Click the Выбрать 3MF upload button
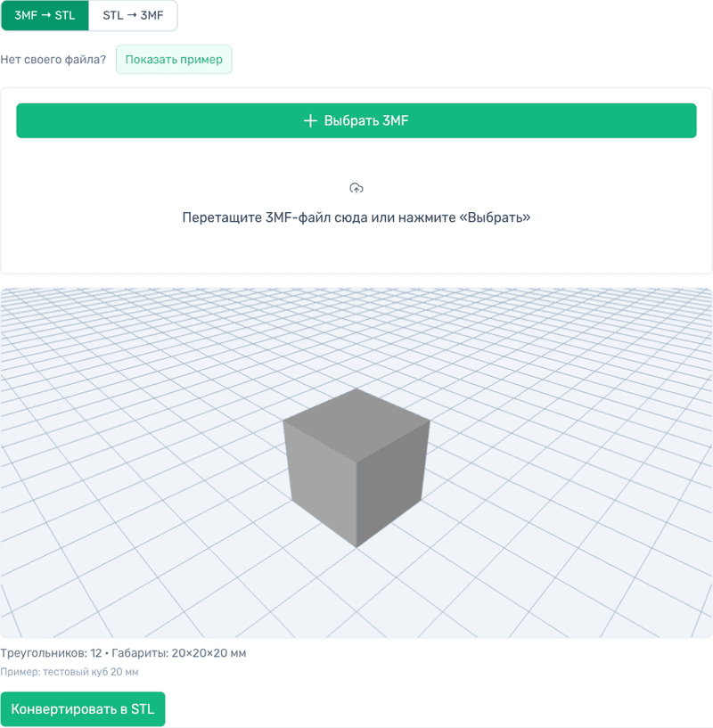713x728 pixels. (x=356, y=120)
